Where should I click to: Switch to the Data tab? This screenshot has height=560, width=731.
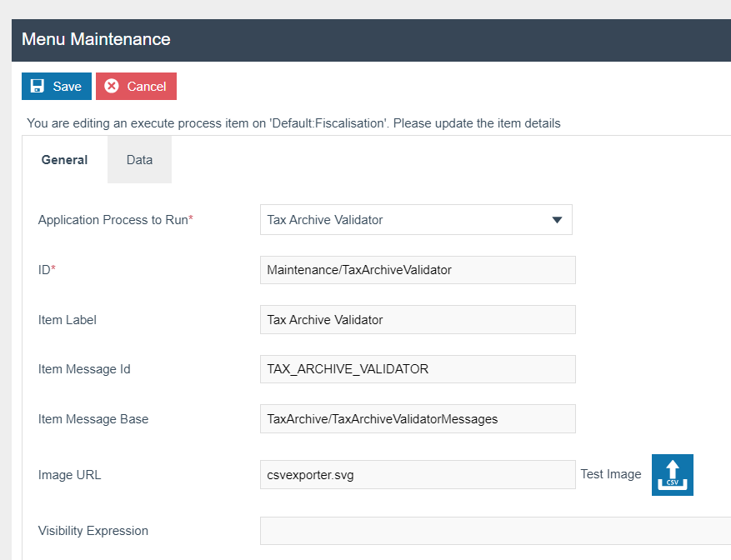point(139,160)
